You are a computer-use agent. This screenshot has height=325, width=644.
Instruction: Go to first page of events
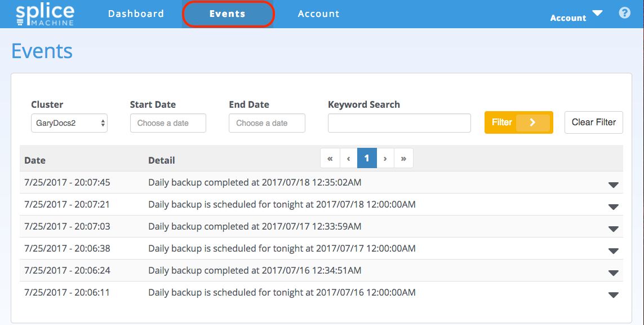330,159
